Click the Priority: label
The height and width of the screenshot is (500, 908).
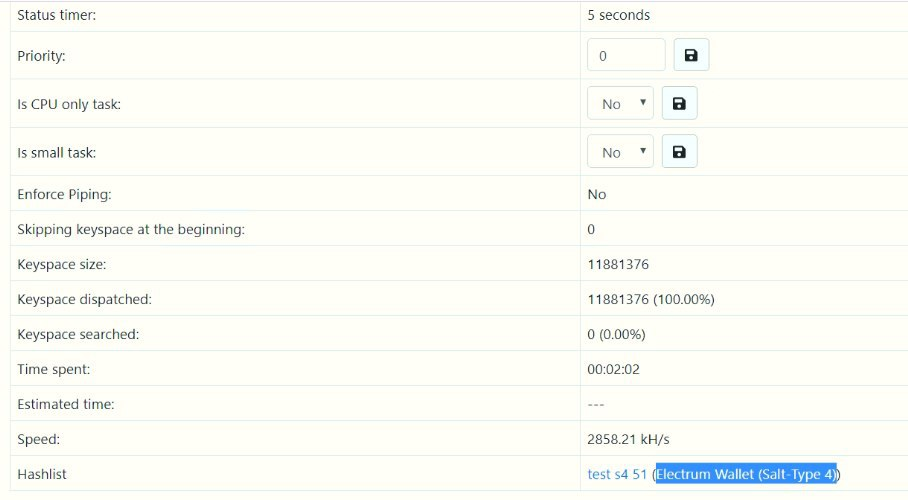(41, 56)
